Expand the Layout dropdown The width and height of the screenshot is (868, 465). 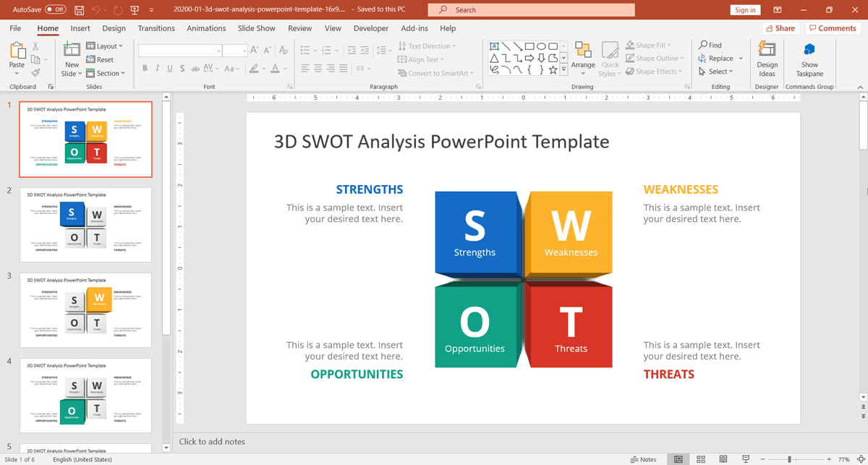click(105, 46)
